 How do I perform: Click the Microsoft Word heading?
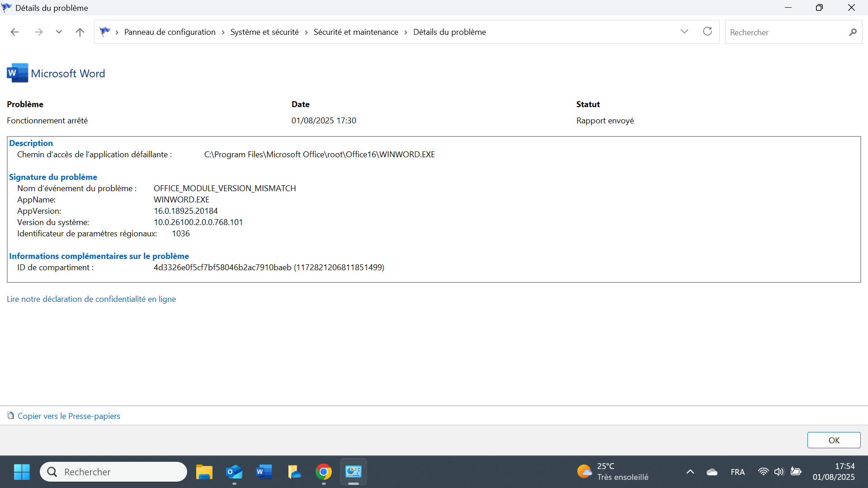[68, 74]
